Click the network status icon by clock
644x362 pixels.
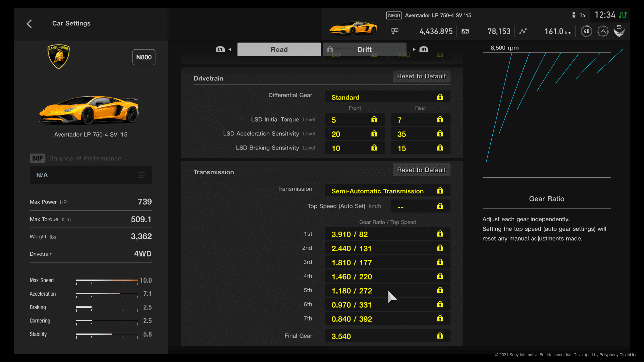623,15
